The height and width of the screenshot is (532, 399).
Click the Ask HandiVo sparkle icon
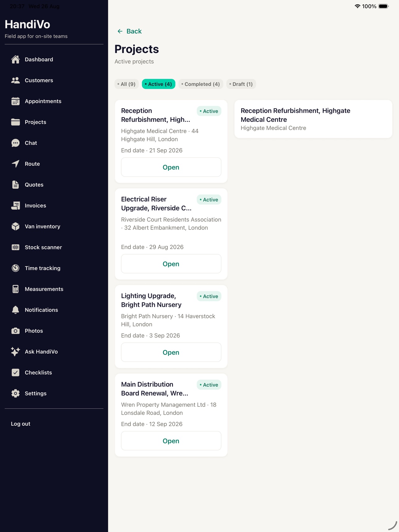(x=15, y=352)
